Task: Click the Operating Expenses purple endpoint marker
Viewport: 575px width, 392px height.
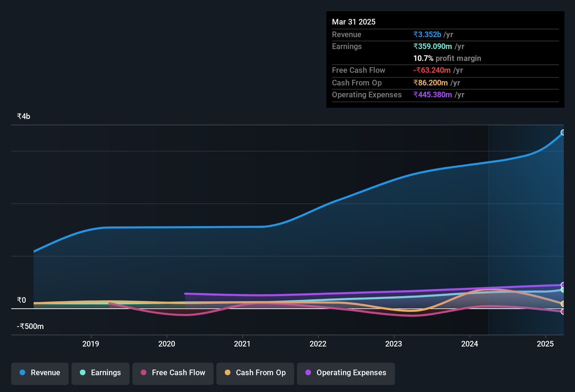Action: 563,285
